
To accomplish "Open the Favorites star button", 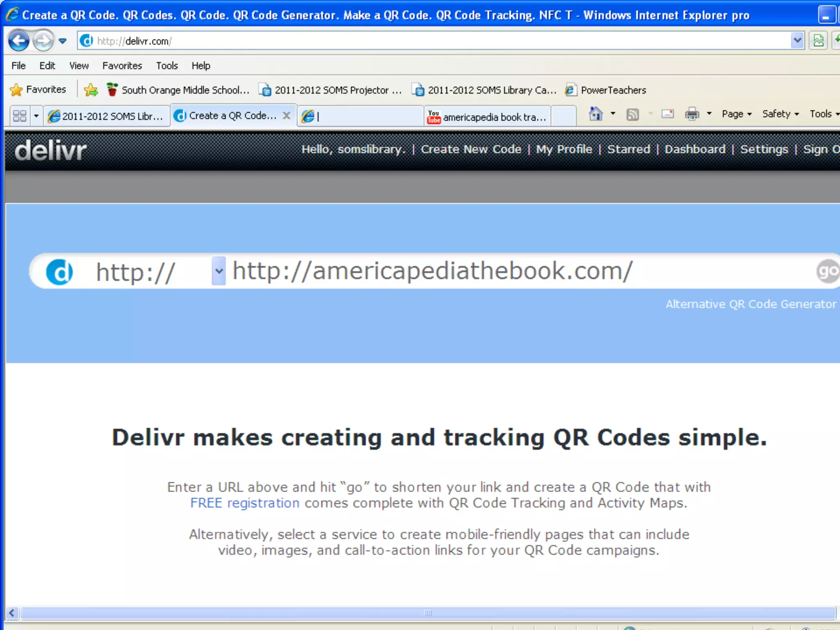I will point(38,90).
